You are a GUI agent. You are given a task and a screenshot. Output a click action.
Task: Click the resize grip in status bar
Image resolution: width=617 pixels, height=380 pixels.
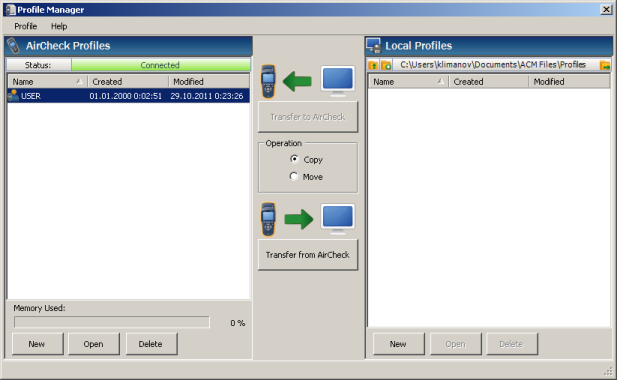pos(608,371)
